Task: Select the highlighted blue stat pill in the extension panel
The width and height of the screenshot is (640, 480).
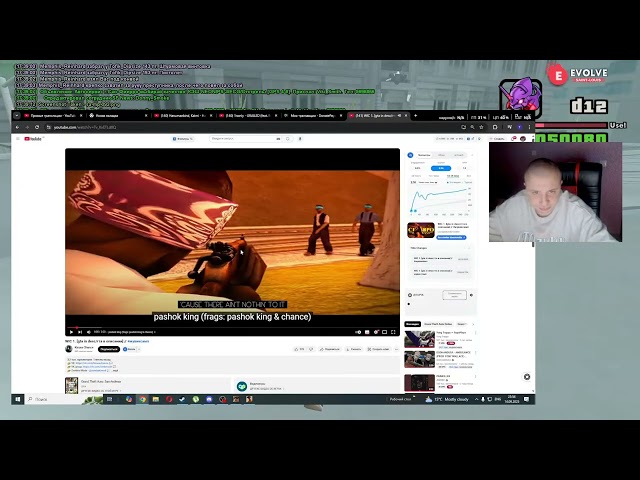Action: point(441,168)
